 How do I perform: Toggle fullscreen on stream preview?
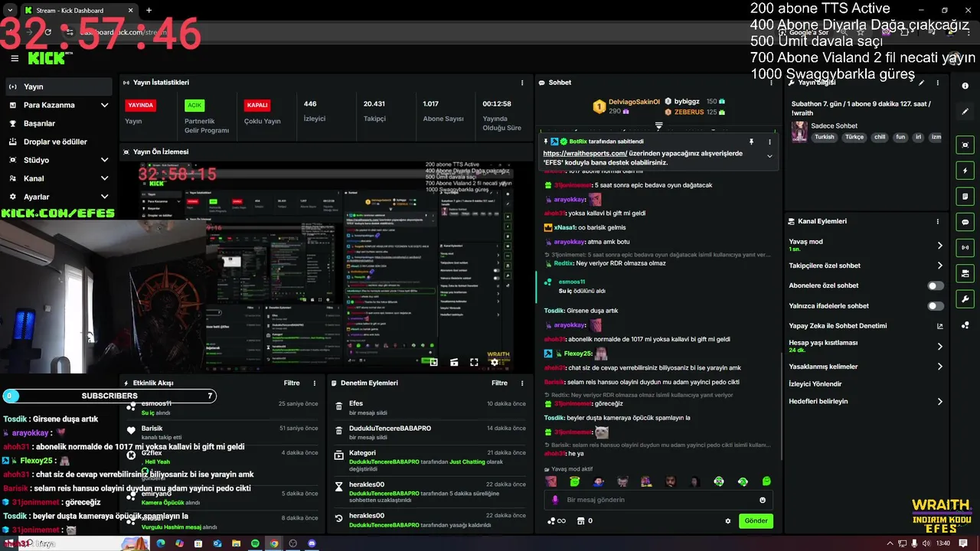tap(474, 363)
